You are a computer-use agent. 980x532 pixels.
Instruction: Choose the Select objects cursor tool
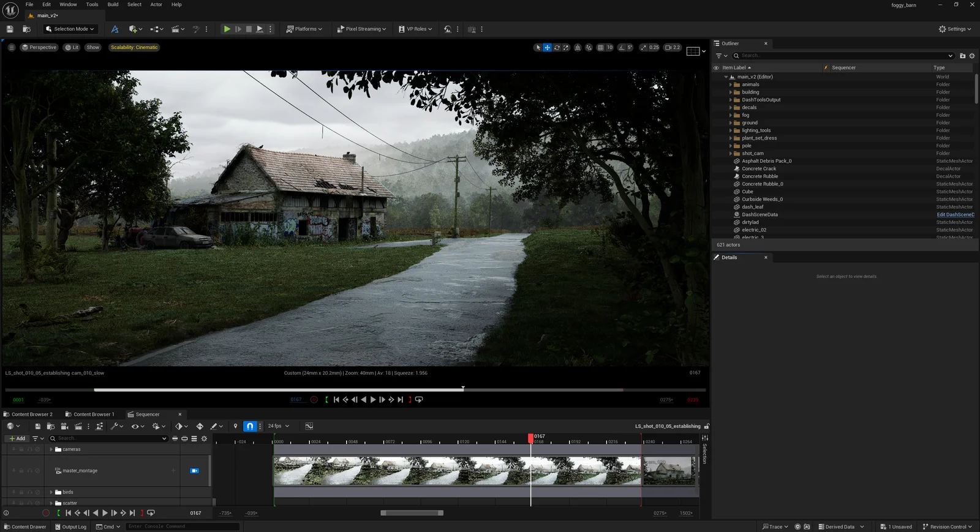(x=538, y=47)
